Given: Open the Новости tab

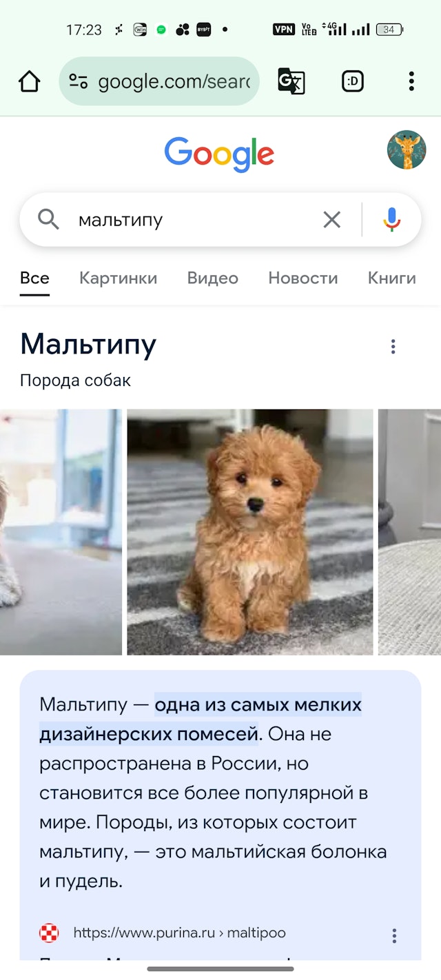Looking at the screenshot, I should [303, 278].
